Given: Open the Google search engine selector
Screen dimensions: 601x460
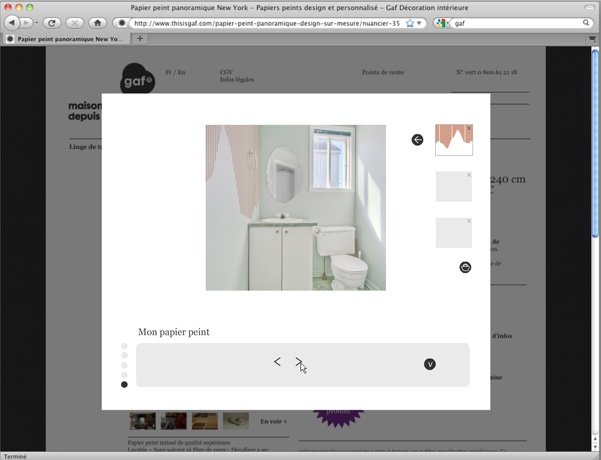Looking at the screenshot, I should [x=442, y=23].
